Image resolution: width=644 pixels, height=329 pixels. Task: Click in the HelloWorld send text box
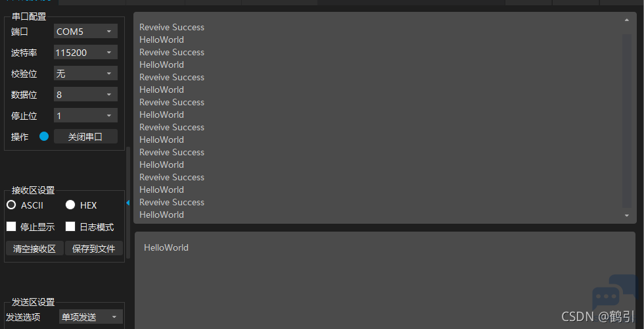tap(385, 280)
